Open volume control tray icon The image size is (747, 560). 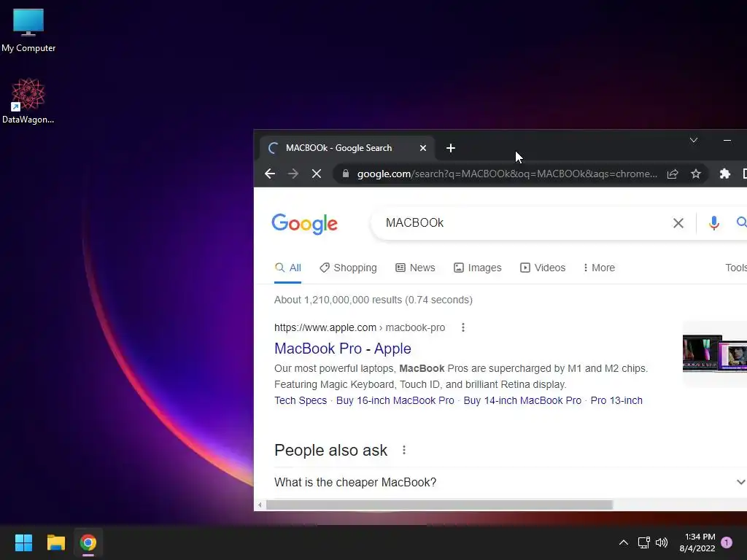click(662, 542)
